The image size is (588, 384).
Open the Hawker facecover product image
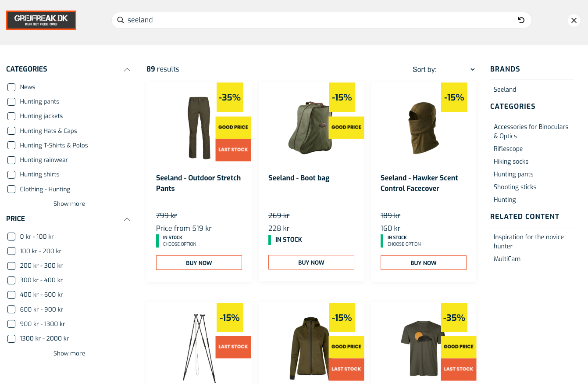click(424, 128)
